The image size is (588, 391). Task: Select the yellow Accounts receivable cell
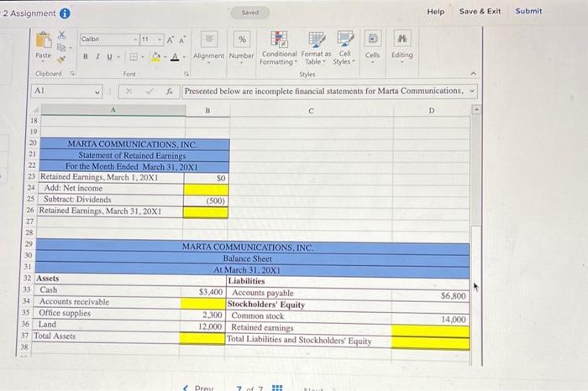(203, 304)
